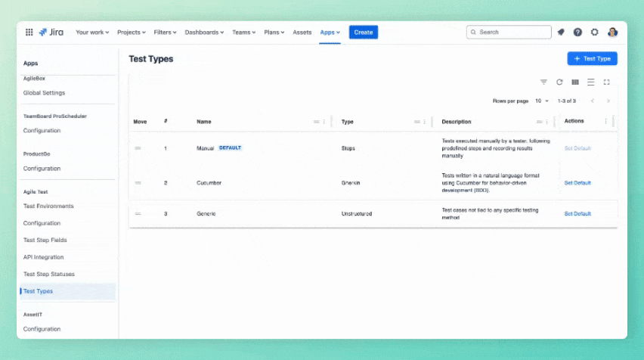Expand the Projects menu
644x360 pixels.
pyautogui.click(x=132, y=33)
